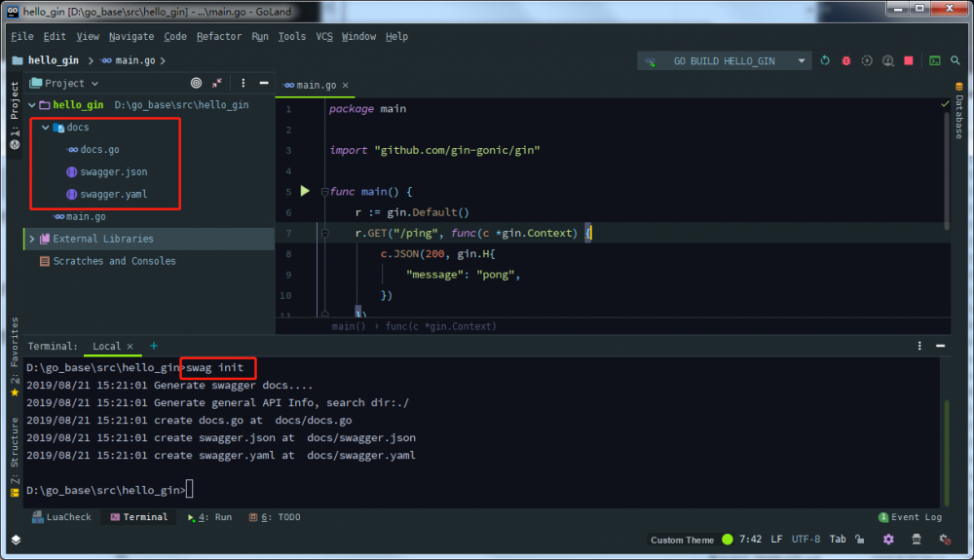Image resolution: width=974 pixels, height=560 pixels.
Task: Add a new terminal session tab
Action: [154, 346]
